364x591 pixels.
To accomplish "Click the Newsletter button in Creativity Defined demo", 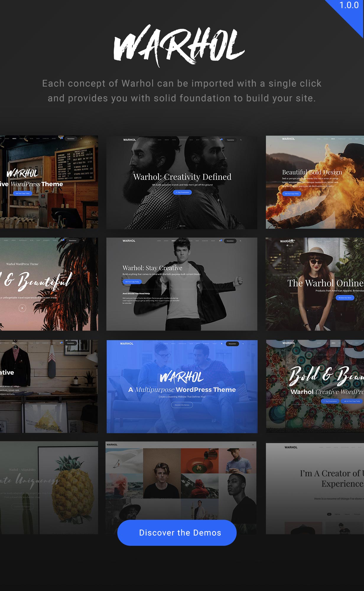I will click(x=230, y=140).
